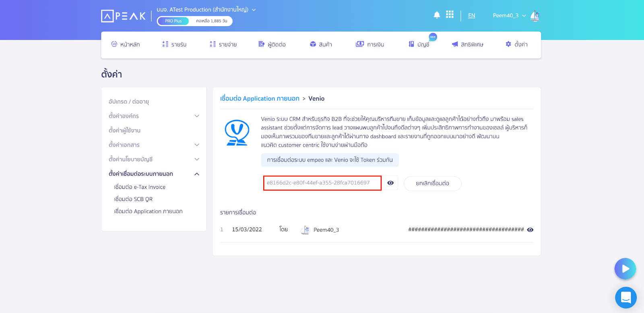The height and width of the screenshot is (313, 644).
Task: Open the บัญชี accounting menu
Action: 419,44
